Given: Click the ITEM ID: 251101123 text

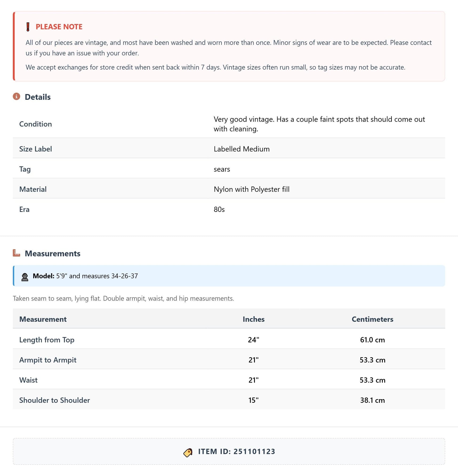Looking at the screenshot, I should coord(237,452).
